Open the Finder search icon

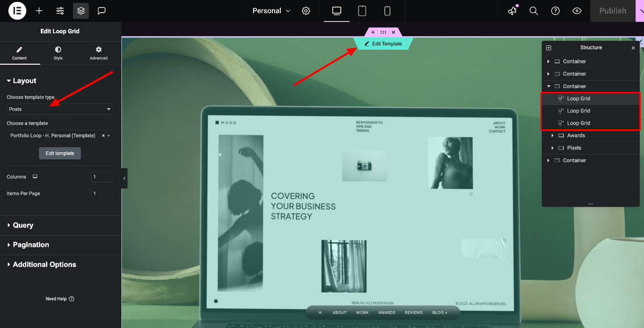click(x=533, y=11)
